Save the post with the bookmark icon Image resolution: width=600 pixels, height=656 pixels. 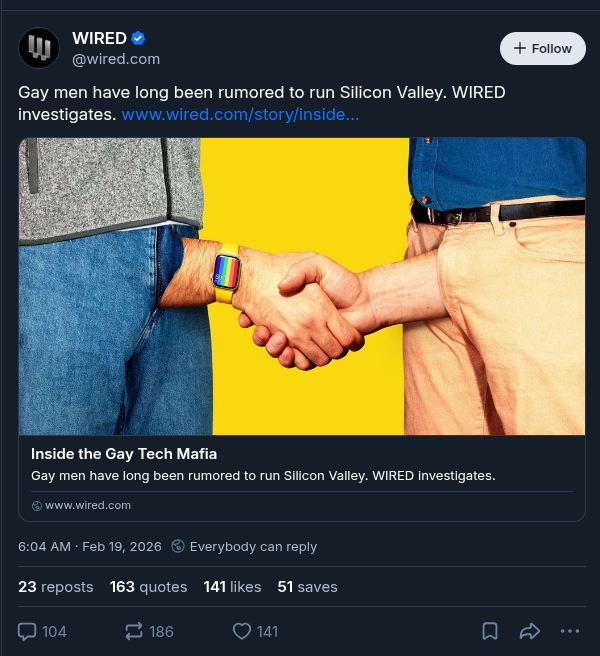[490, 631]
